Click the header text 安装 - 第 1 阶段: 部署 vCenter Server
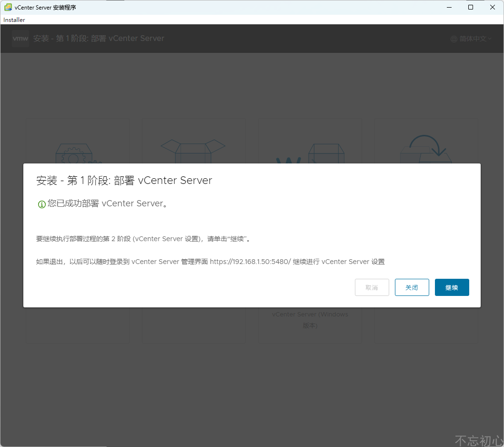The width and height of the screenshot is (504, 447). tap(99, 39)
